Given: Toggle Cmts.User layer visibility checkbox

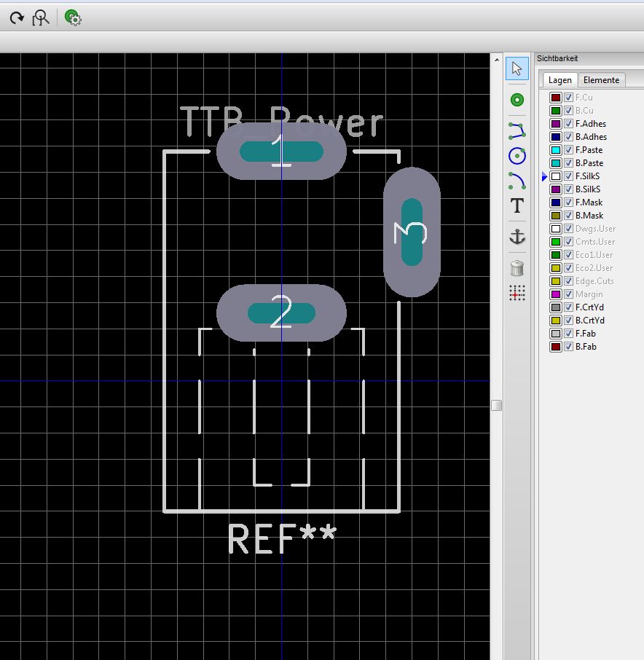Looking at the screenshot, I should [568, 242].
